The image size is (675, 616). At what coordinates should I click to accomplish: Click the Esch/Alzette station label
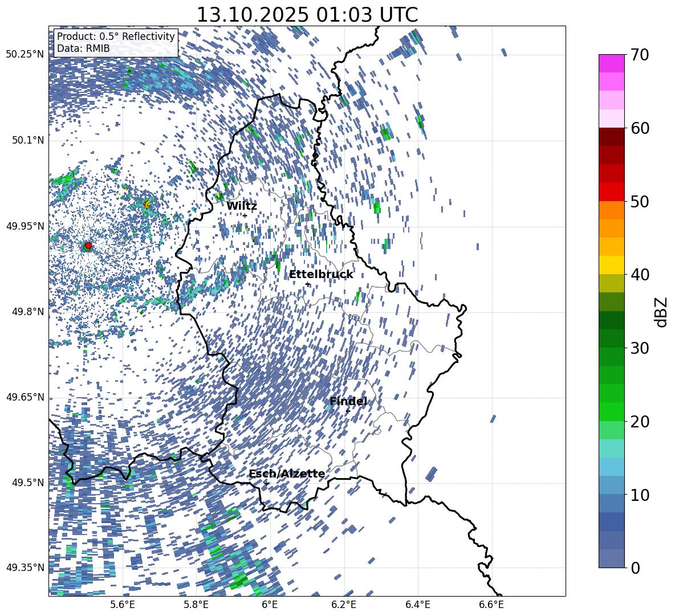(287, 474)
